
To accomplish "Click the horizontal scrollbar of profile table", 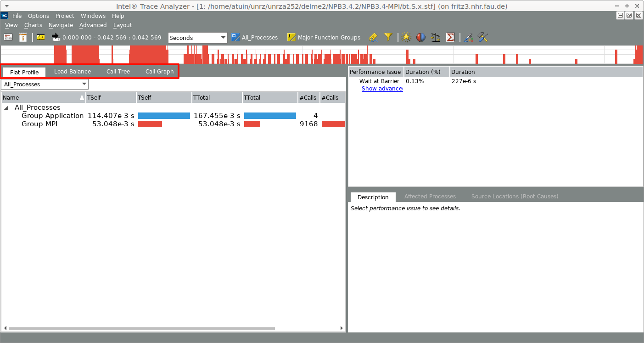I will click(141, 328).
